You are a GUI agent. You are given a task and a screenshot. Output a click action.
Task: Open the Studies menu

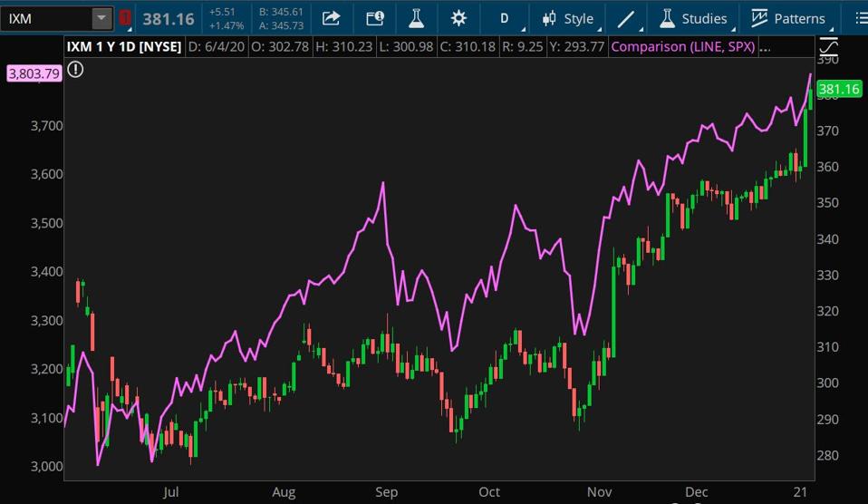coord(692,18)
